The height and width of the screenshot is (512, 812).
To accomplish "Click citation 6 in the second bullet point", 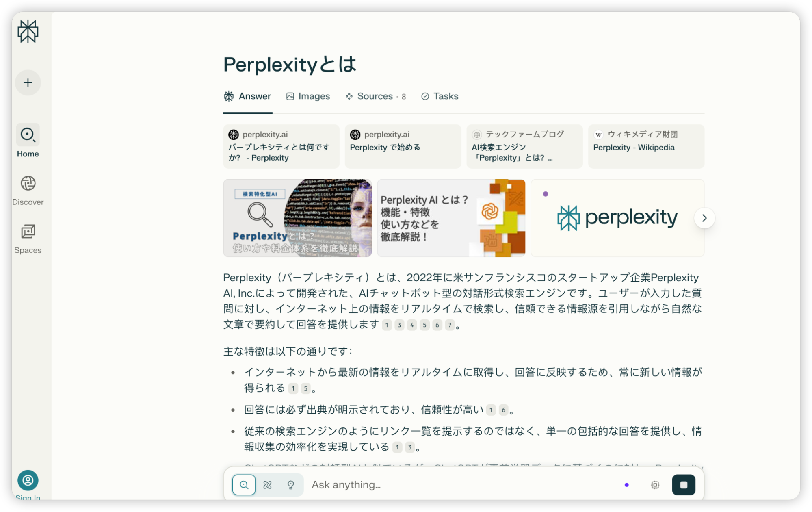I will 503,410.
